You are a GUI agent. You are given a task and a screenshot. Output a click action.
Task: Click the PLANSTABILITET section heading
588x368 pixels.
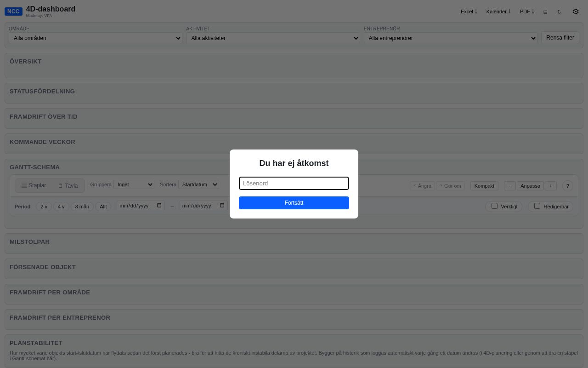[36, 343]
